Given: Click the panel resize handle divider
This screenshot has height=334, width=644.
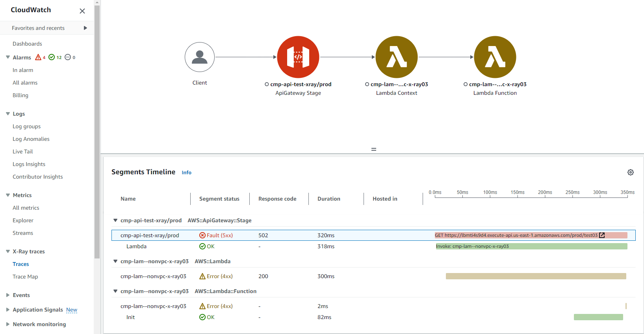Looking at the screenshot, I should point(373,149).
